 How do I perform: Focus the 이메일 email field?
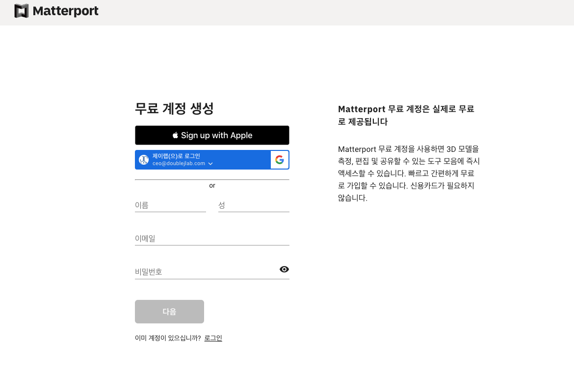click(x=212, y=239)
